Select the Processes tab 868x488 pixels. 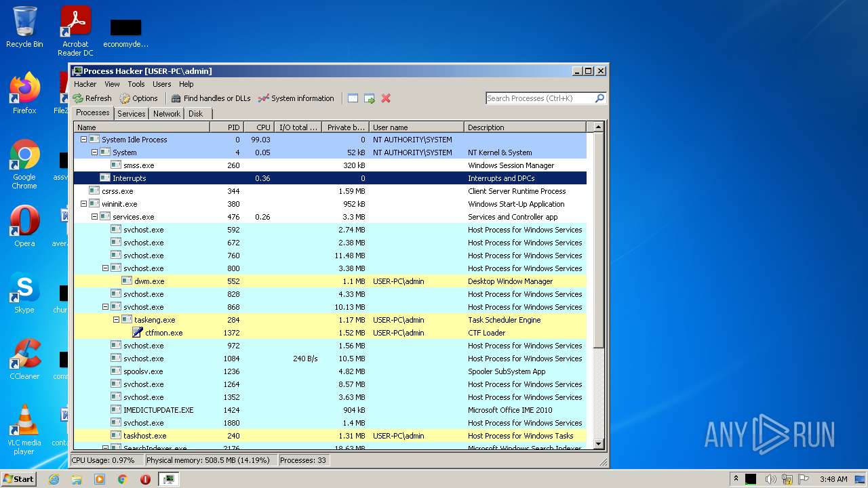pos(93,113)
